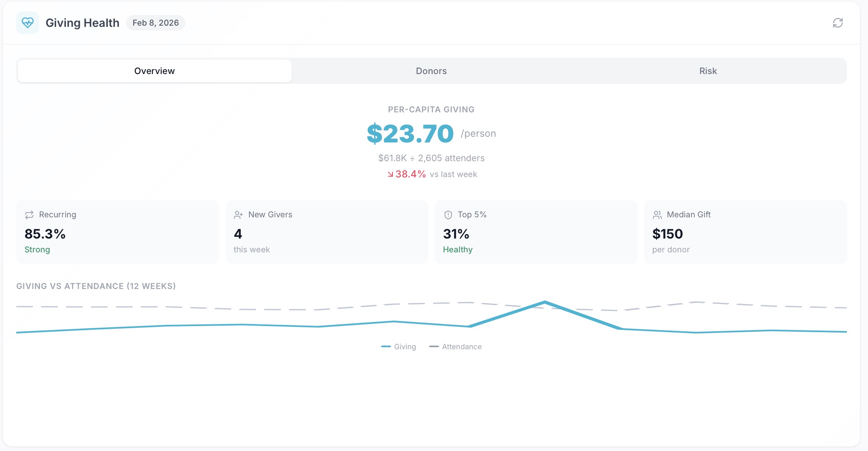Click the Strong status label on Recurring card
868x451 pixels.
coord(37,249)
